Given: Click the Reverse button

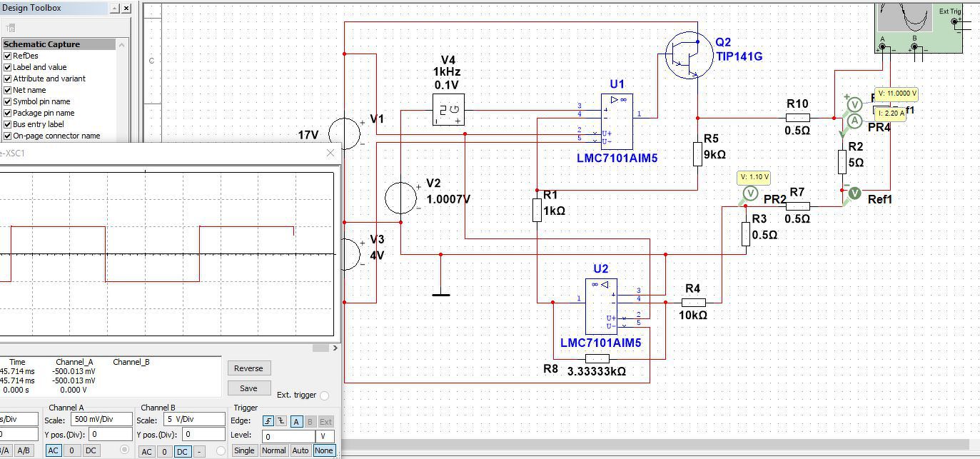Looking at the screenshot, I should pos(248,368).
